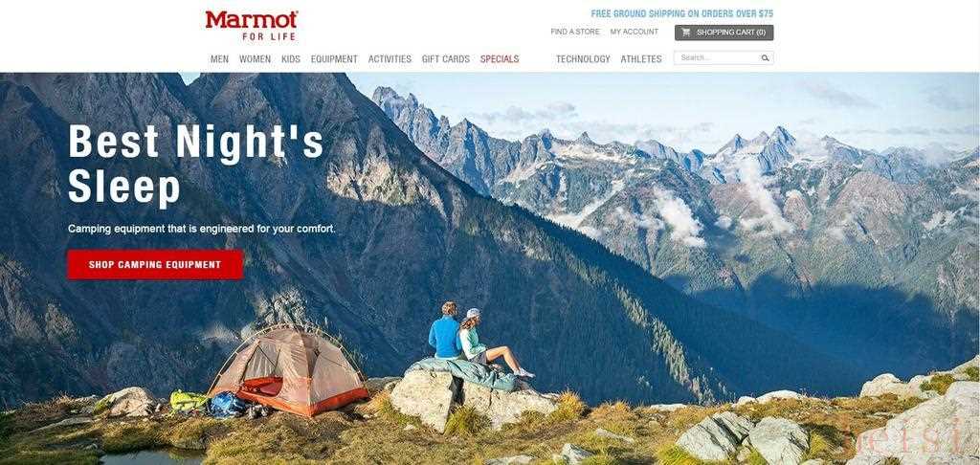The height and width of the screenshot is (465, 980).
Task: Open My Account link
Action: point(634,32)
